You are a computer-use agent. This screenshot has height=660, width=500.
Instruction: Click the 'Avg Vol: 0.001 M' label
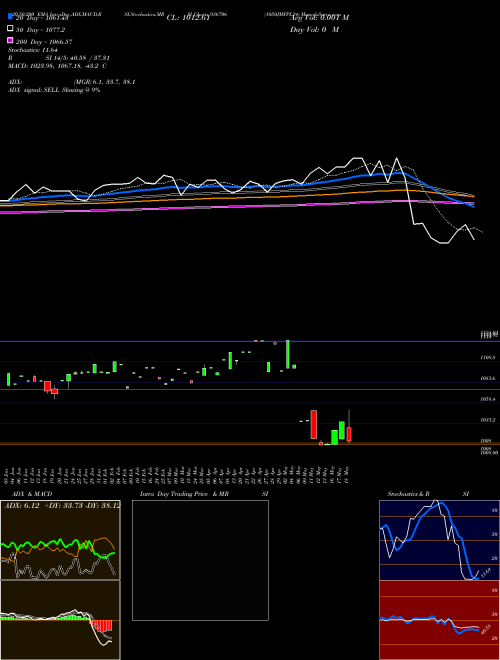click(x=319, y=18)
